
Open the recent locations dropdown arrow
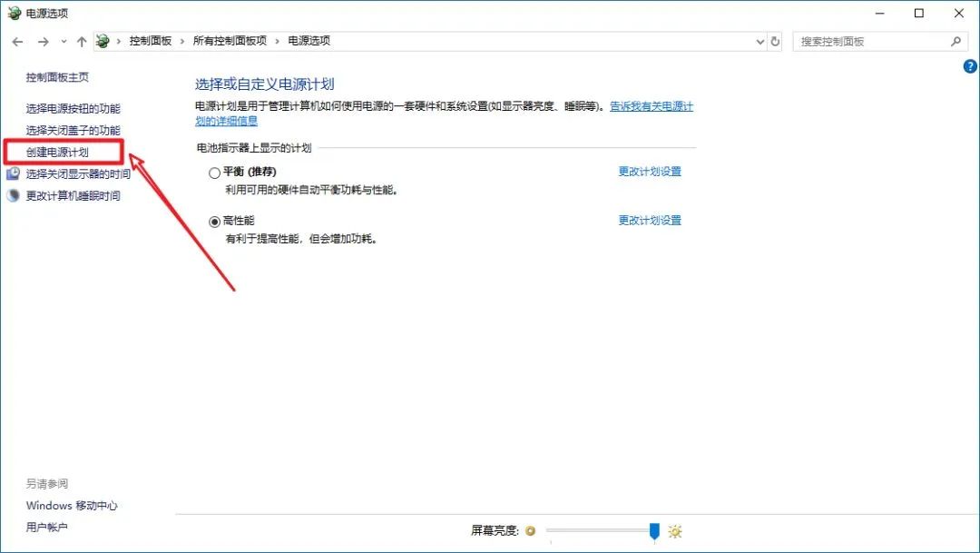click(x=64, y=42)
